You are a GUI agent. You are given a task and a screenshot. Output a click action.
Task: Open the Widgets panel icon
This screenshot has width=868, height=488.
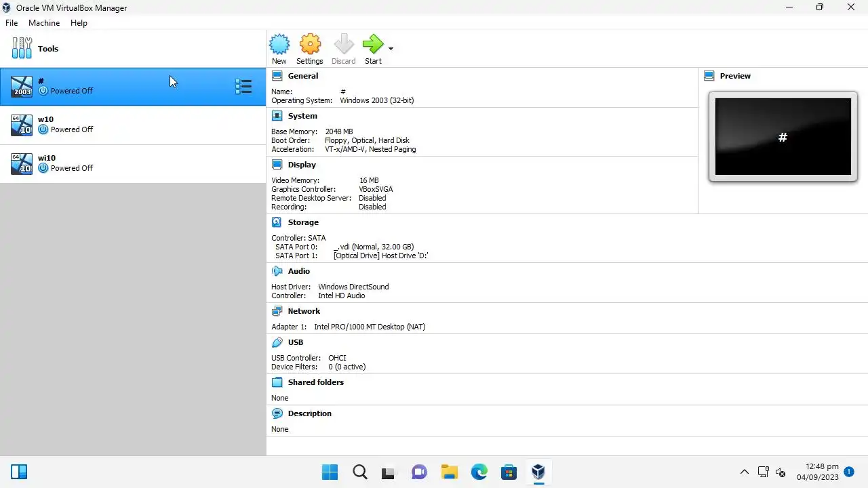pos(19,472)
